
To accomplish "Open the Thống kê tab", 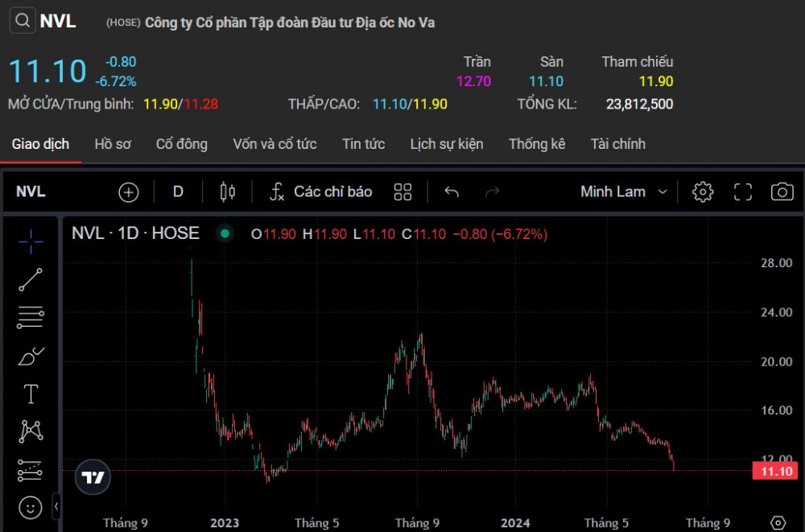I will click(x=537, y=144).
